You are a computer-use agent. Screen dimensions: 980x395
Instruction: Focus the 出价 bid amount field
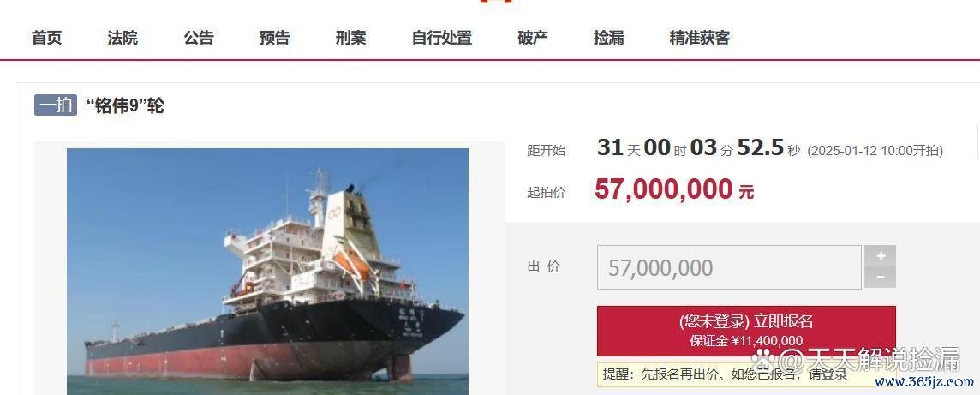729,267
